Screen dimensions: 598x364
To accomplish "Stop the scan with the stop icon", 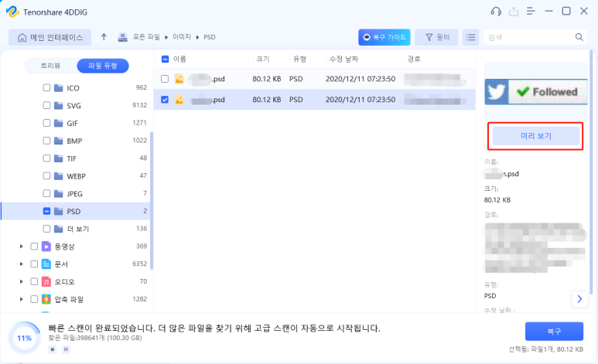I will (x=53, y=349).
